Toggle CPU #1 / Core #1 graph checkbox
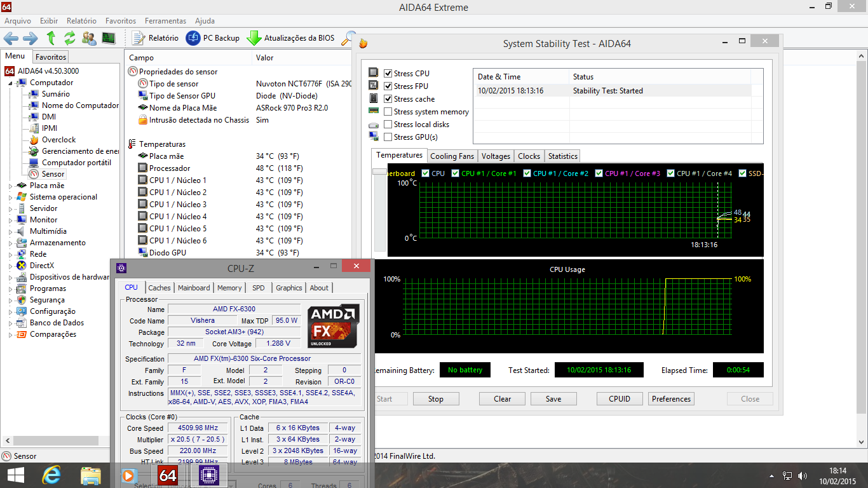 pos(455,173)
